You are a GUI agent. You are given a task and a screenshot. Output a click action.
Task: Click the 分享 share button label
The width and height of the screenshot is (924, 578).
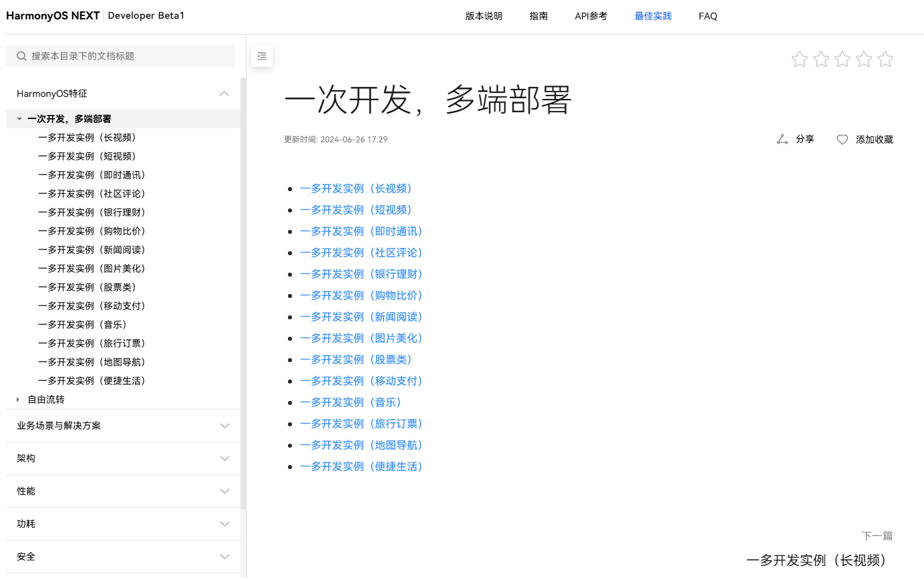tap(805, 139)
